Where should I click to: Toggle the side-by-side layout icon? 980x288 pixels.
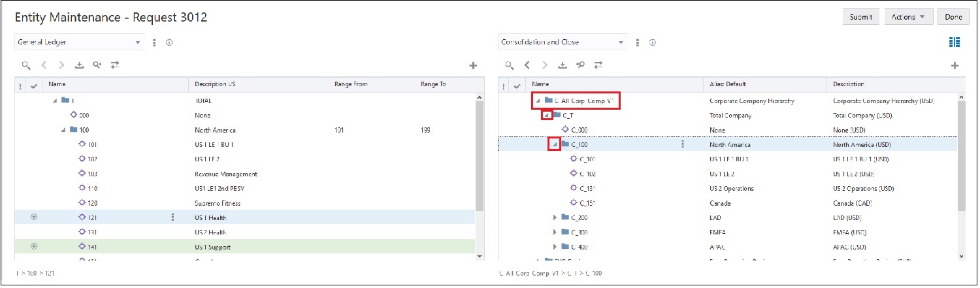(x=955, y=42)
